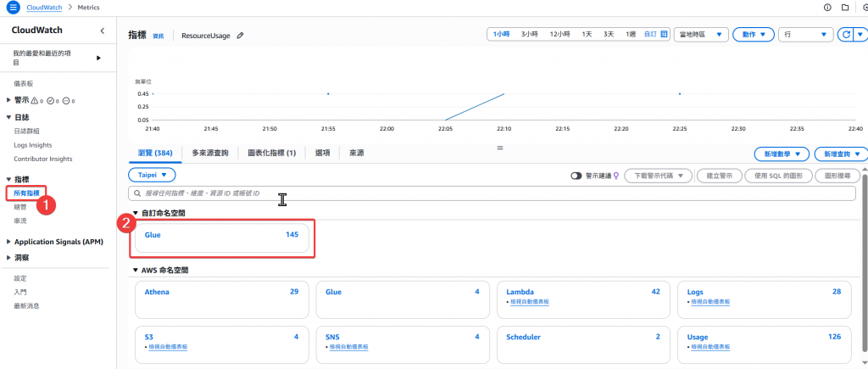
Task: Open the custom Glue namespace with 145 metrics
Action: (221, 239)
